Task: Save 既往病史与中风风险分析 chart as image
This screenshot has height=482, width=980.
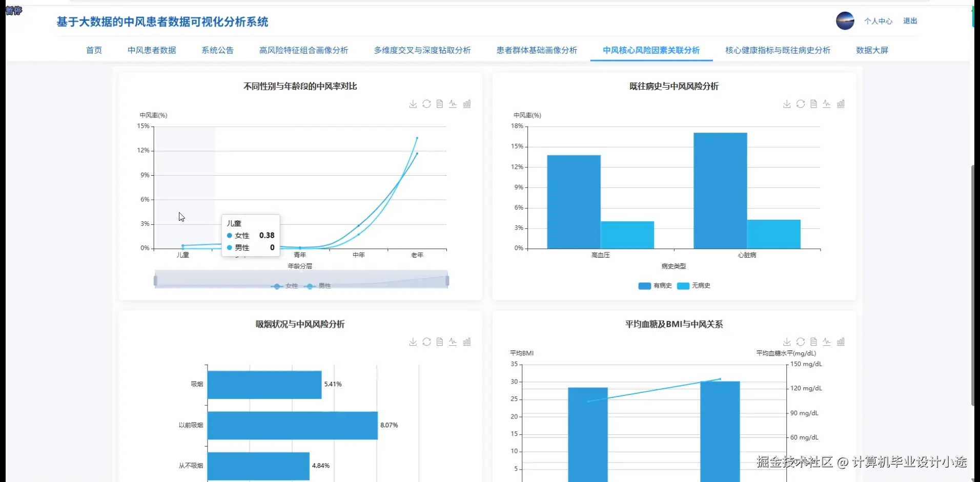Action: pos(786,103)
